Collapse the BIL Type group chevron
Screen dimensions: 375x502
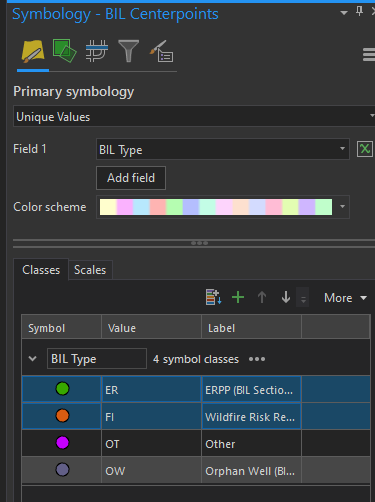point(33,359)
